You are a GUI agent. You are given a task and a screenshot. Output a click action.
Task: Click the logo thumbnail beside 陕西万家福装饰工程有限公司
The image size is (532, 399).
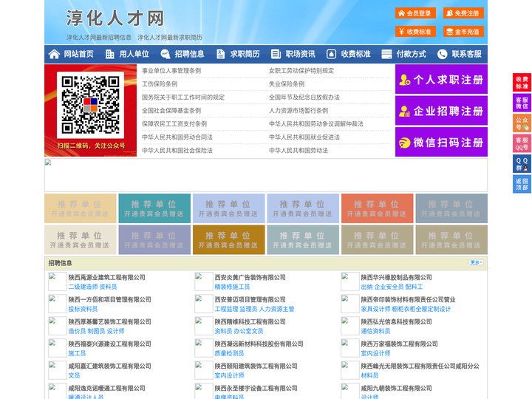(x=349, y=348)
